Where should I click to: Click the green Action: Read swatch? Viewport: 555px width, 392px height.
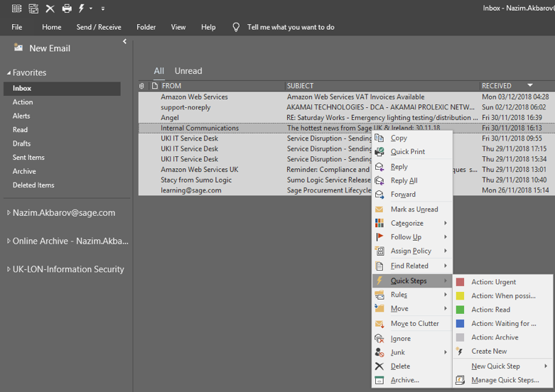coord(460,310)
